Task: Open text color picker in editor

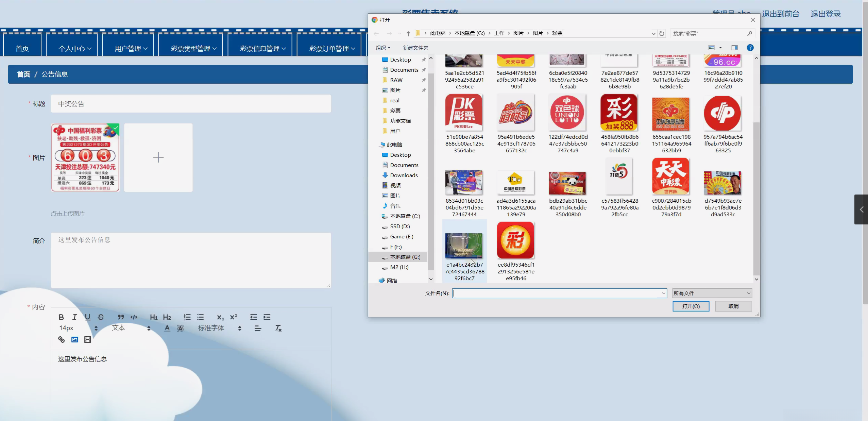Action: click(167, 328)
